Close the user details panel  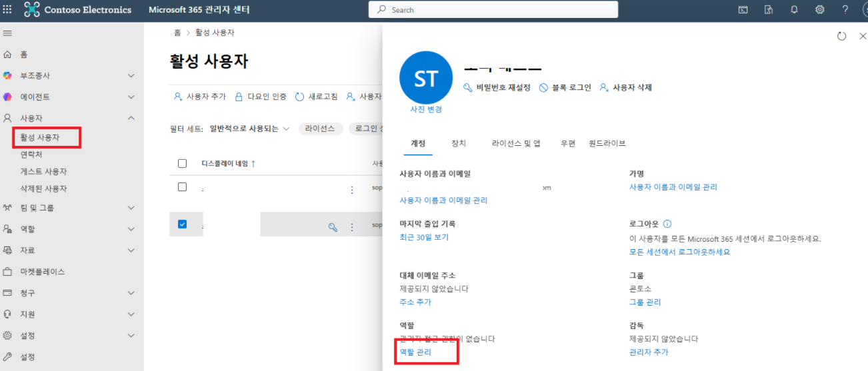tap(863, 37)
